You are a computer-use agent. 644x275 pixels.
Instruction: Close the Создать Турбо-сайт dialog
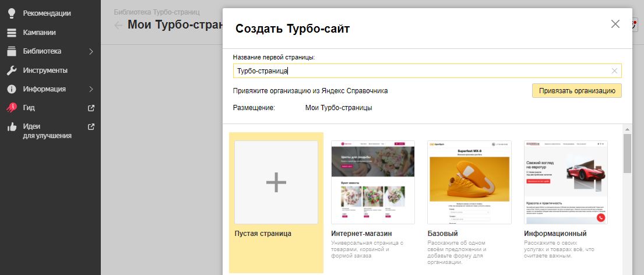click(615, 24)
